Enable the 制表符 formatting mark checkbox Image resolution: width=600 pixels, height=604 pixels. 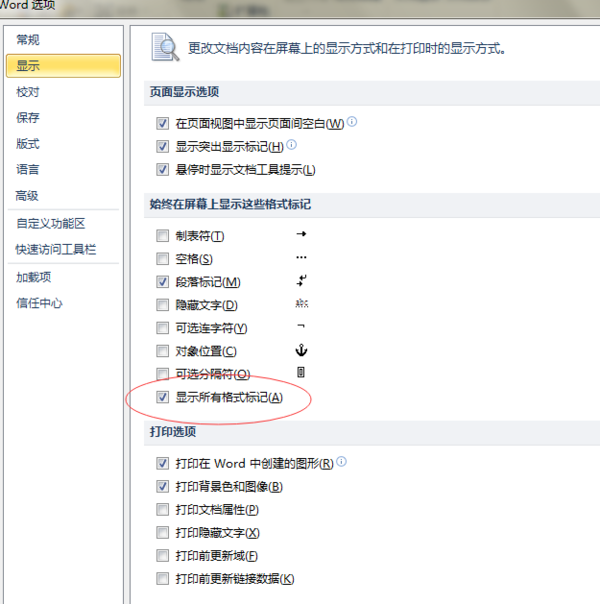click(x=163, y=235)
